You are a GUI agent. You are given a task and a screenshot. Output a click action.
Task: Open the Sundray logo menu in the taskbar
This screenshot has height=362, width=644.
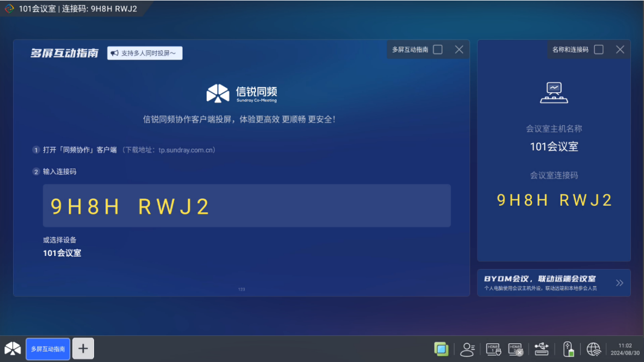[13, 349]
